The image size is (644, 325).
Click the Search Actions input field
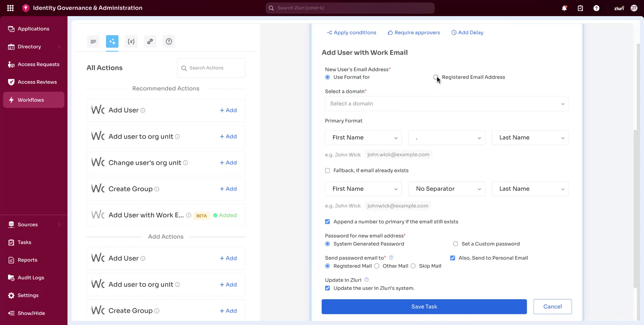pyautogui.click(x=211, y=68)
